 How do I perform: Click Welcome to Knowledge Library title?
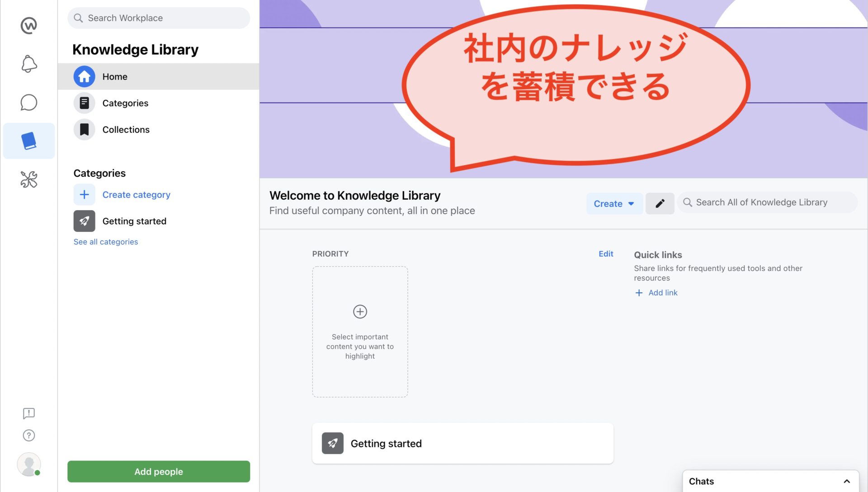tap(355, 196)
